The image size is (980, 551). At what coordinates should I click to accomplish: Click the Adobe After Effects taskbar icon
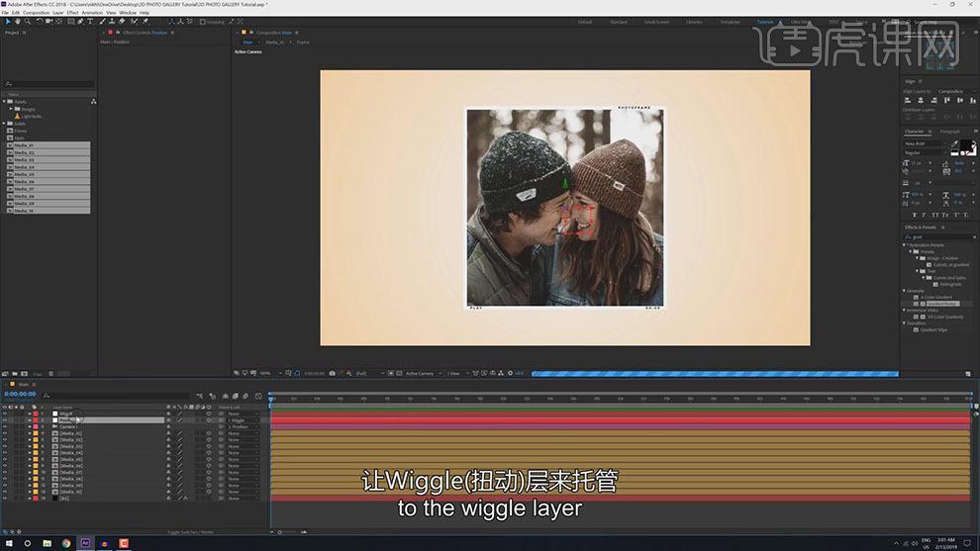(x=85, y=543)
